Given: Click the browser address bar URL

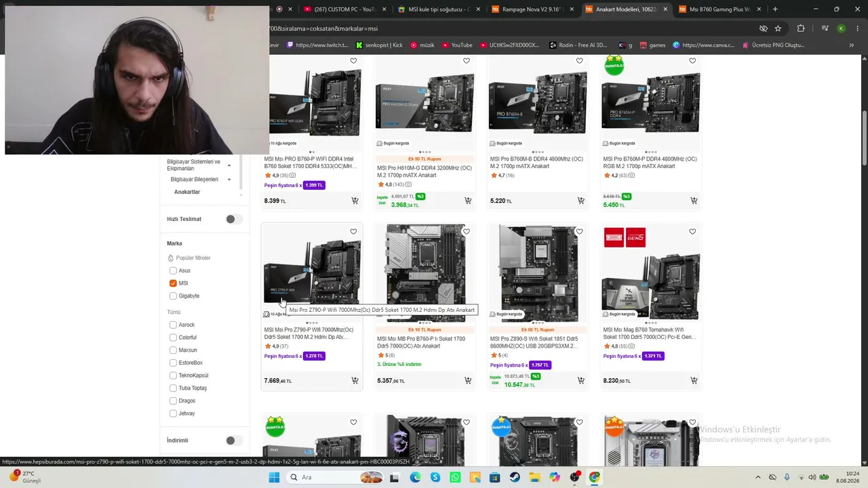Looking at the screenshot, I should [323, 28].
